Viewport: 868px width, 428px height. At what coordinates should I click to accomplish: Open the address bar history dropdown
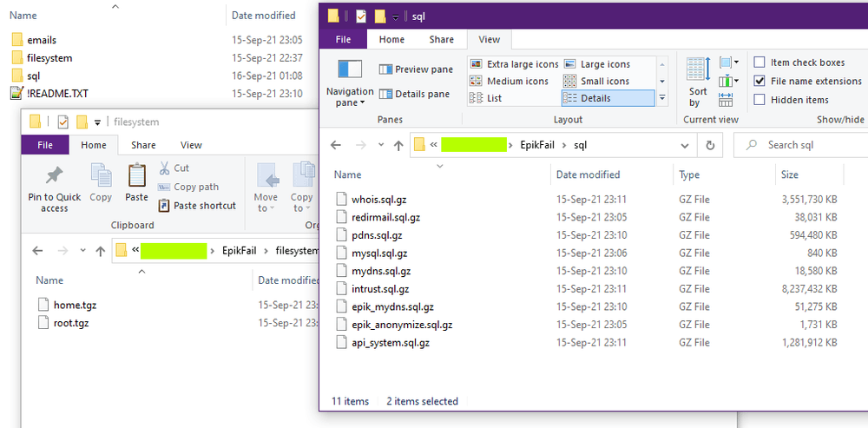686,145
